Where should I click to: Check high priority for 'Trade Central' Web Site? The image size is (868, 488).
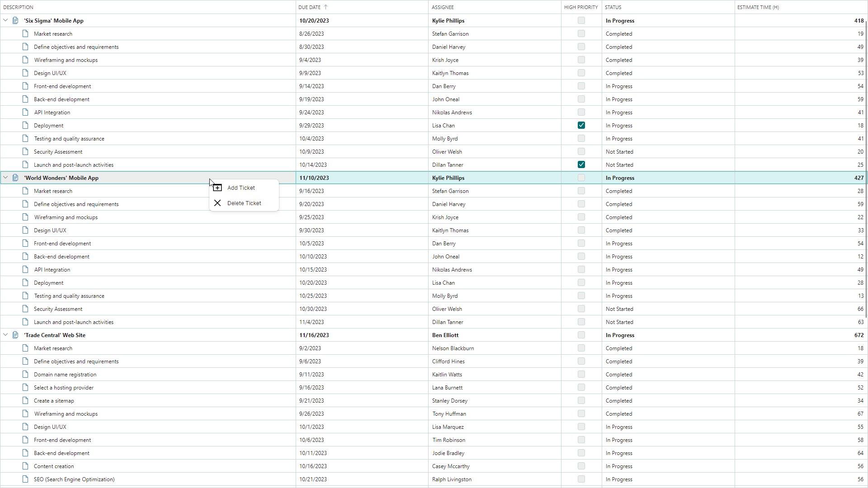pos(581,335)
